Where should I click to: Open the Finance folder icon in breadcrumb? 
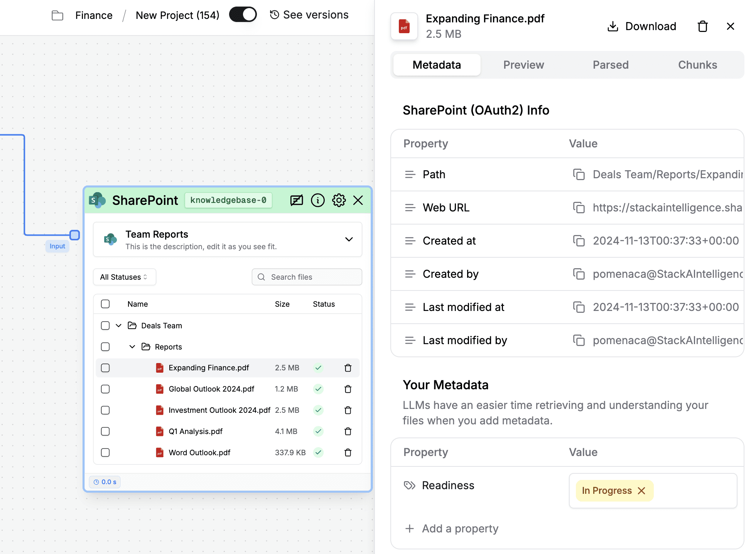(57, 15)
